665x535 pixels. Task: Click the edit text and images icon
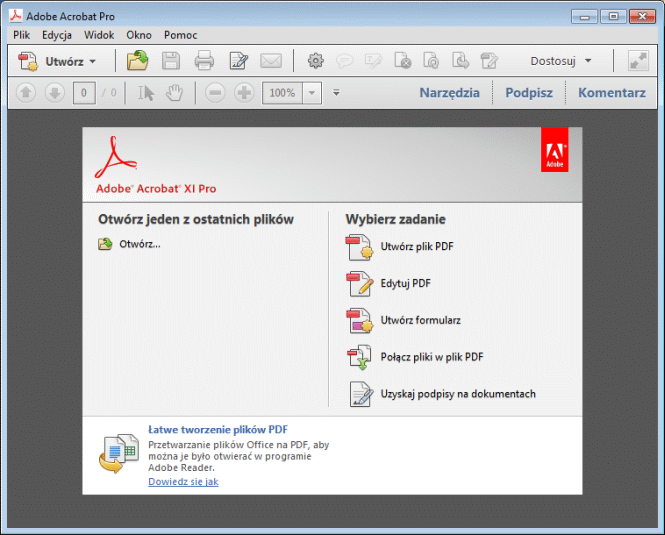238,61
